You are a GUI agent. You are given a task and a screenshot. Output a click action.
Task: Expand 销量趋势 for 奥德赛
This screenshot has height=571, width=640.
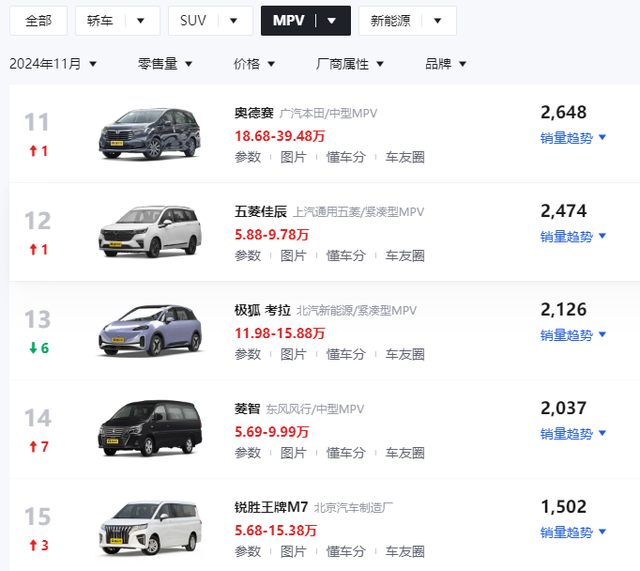(x=573, y=138)
